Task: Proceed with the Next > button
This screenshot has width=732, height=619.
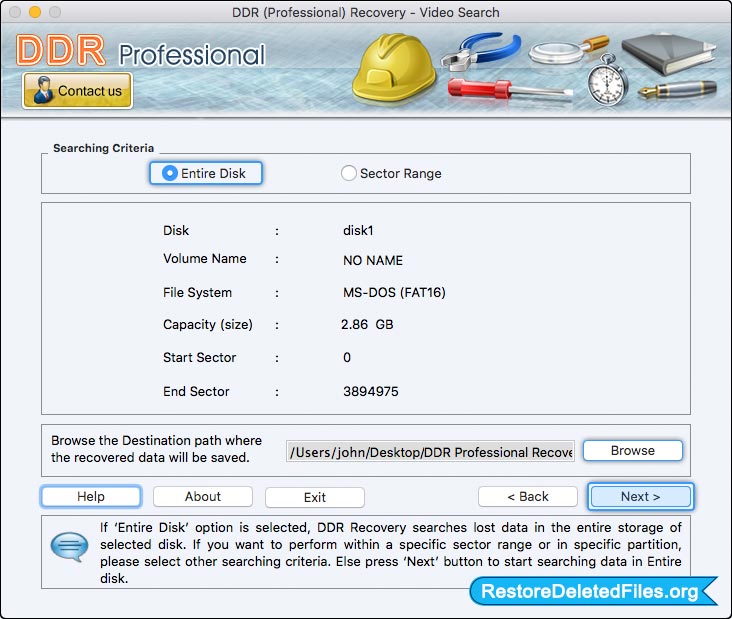Action: pos(640,496)
